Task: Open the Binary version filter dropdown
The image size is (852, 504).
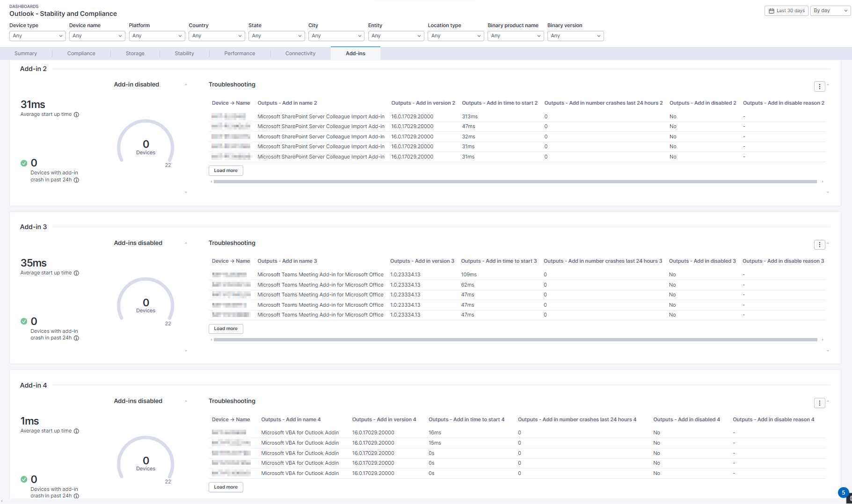Action: (x=575, y=36)
